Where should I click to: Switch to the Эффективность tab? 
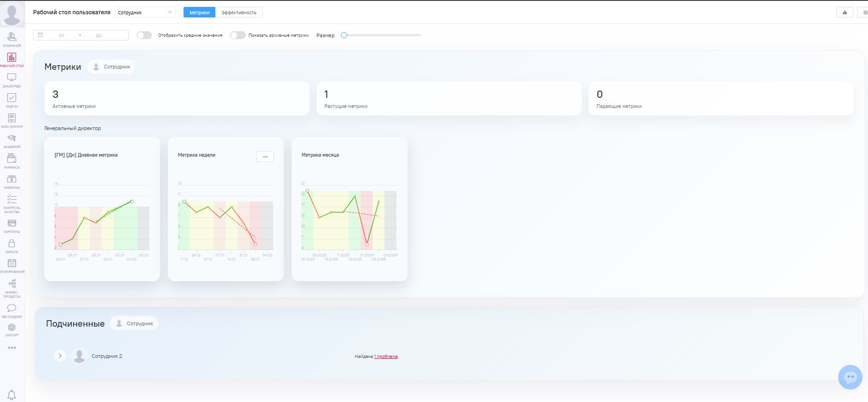239,12
